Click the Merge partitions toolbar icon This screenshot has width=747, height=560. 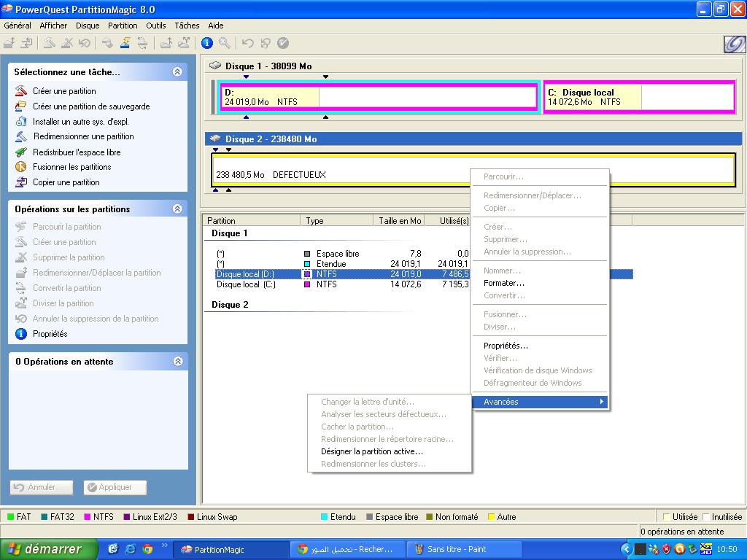coord(166,43)
